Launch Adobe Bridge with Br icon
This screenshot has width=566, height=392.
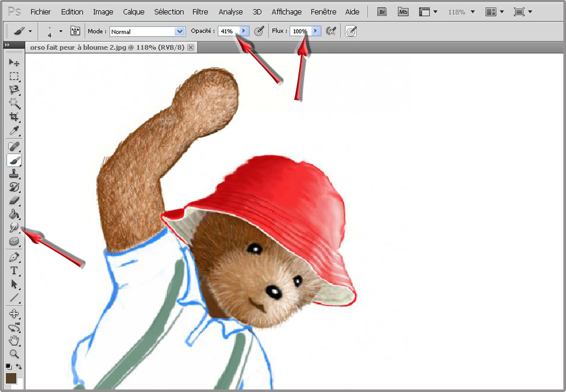(382, 12)
